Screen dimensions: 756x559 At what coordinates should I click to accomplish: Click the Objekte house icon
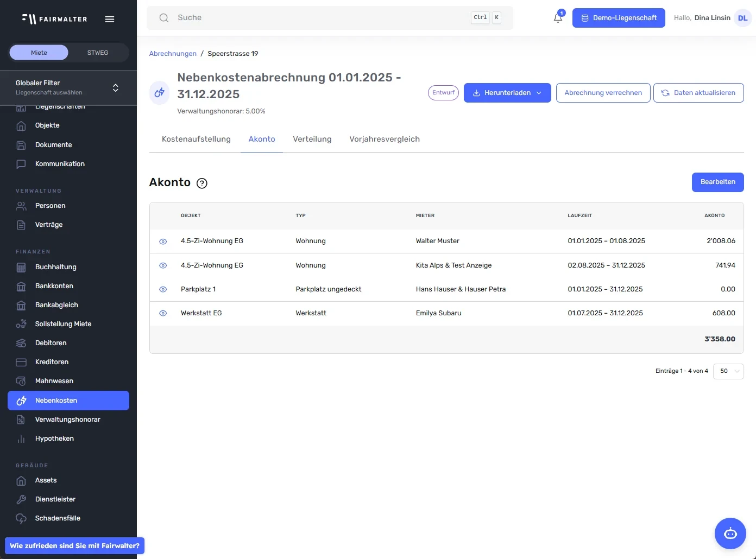coord(21,126)
